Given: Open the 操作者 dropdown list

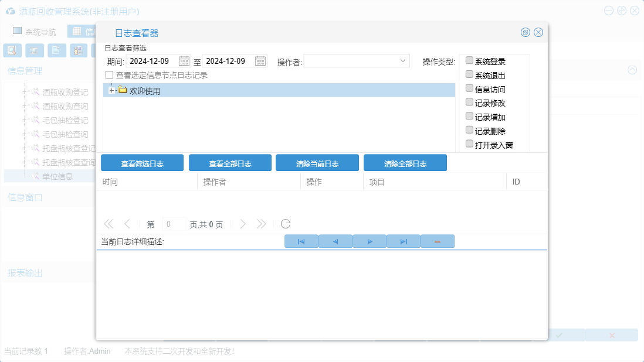Looking at the screenshot, I should coord(403,61).
